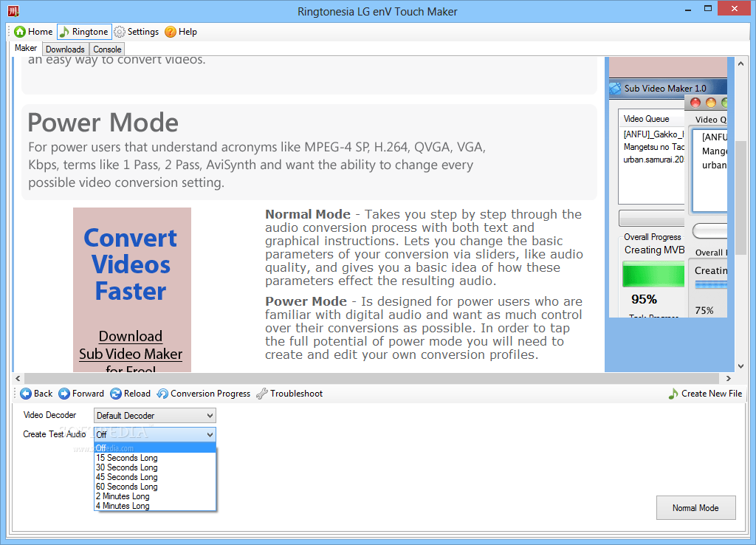The image size is (756, 545).
Task: Open Help question mark icon
Action: [x=171, y=32]
